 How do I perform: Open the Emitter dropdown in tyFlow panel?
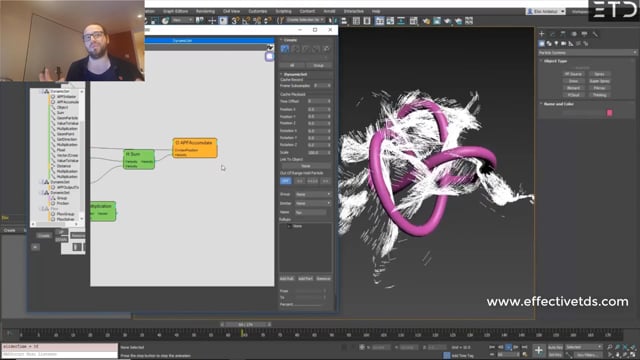pos(313,203)
